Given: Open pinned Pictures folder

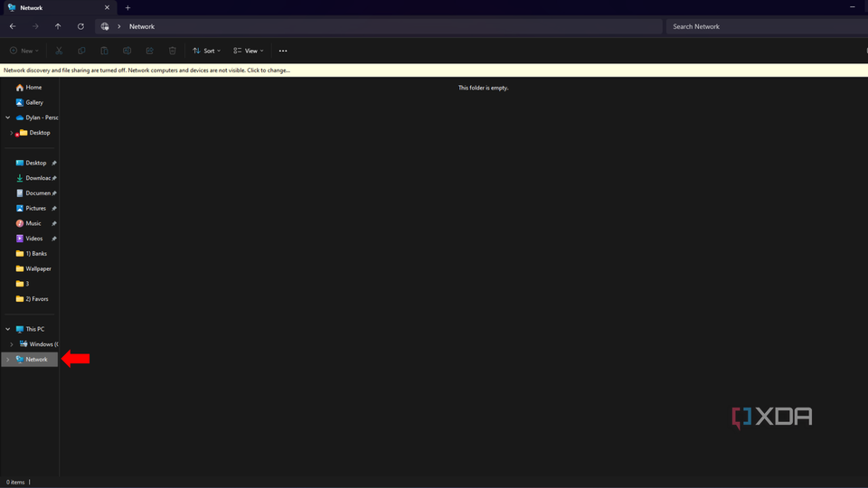Looking at the screenshot, I should 31,209.
